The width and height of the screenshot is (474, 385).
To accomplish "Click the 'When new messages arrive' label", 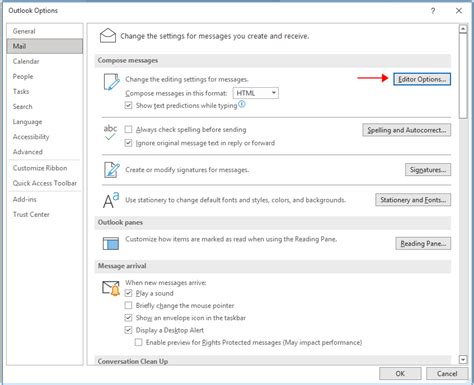I will coord(166,283).
